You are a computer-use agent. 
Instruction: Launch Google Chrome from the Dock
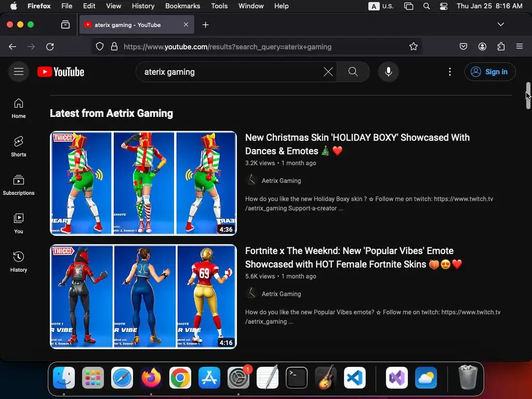pyautogui.click(x=180, y=378)
